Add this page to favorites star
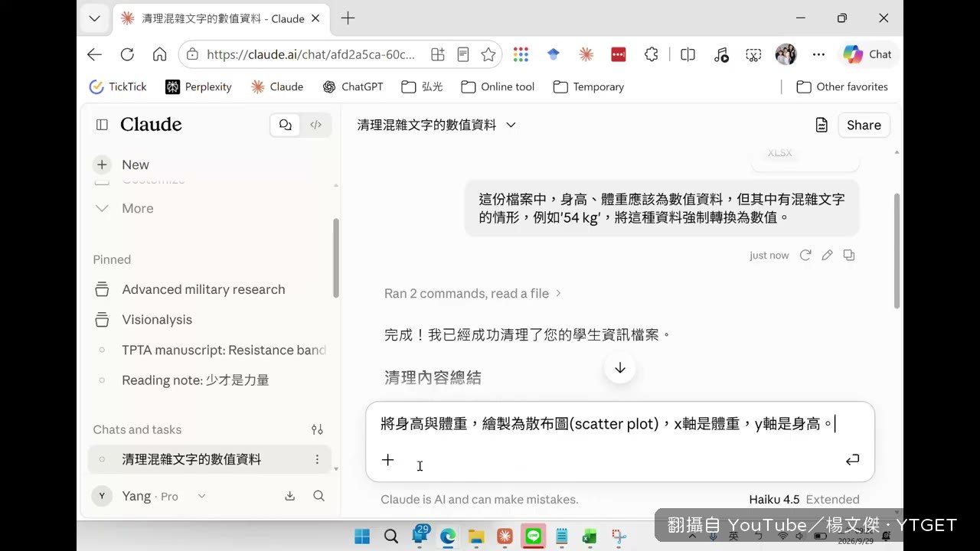This screenshot has height=551, width=980. tap(488, 54)
